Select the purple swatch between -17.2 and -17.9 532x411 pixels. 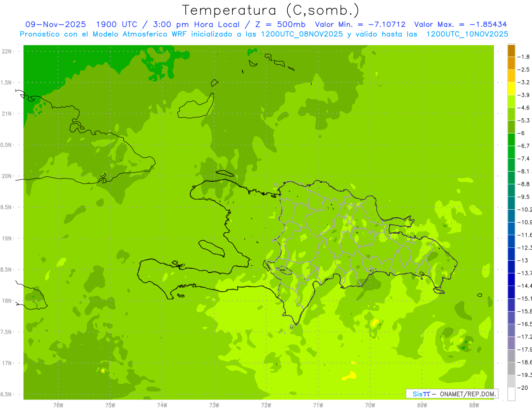coord(511,343)
